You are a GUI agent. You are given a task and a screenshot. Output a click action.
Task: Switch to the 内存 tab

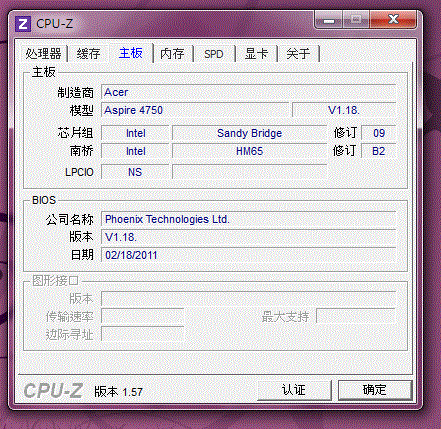172,54
